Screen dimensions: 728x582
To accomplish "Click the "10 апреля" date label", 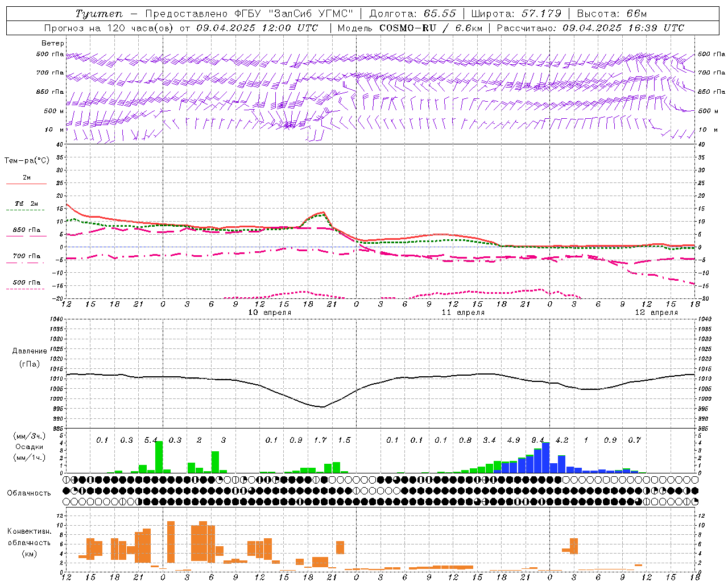I will (270, 313).
